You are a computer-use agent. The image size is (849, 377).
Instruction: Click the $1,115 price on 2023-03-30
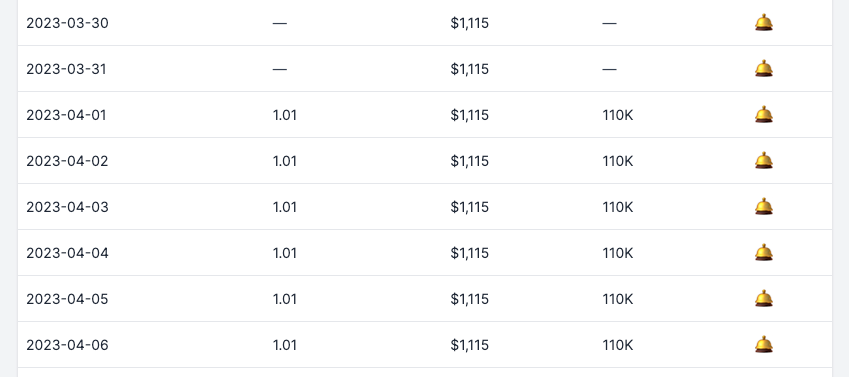[469, 23]
